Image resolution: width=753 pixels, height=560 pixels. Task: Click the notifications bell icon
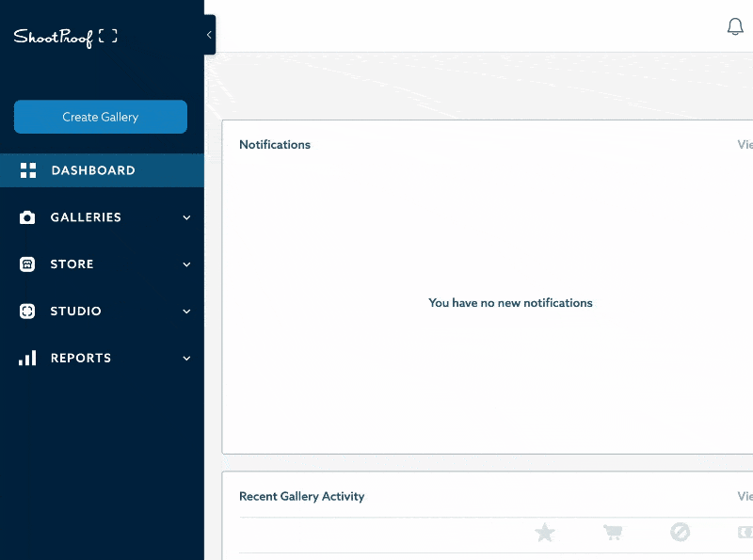[735, 27]
